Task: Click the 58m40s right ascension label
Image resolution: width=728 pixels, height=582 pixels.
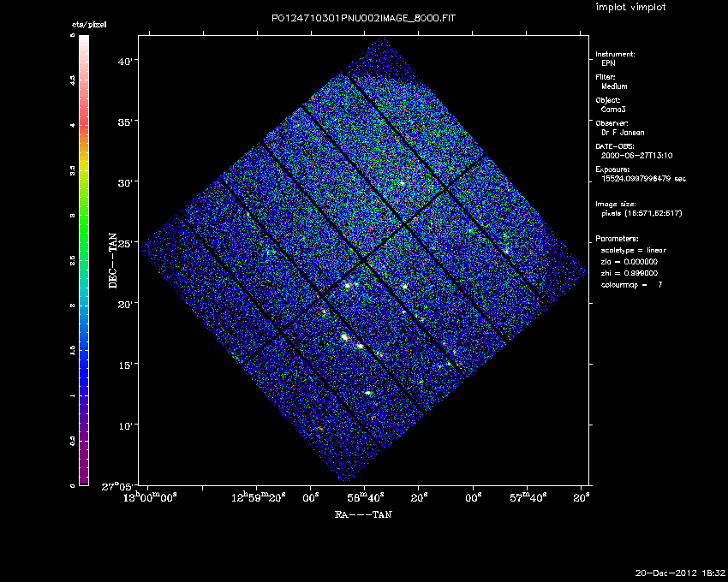Action: [x=366, y=497]
